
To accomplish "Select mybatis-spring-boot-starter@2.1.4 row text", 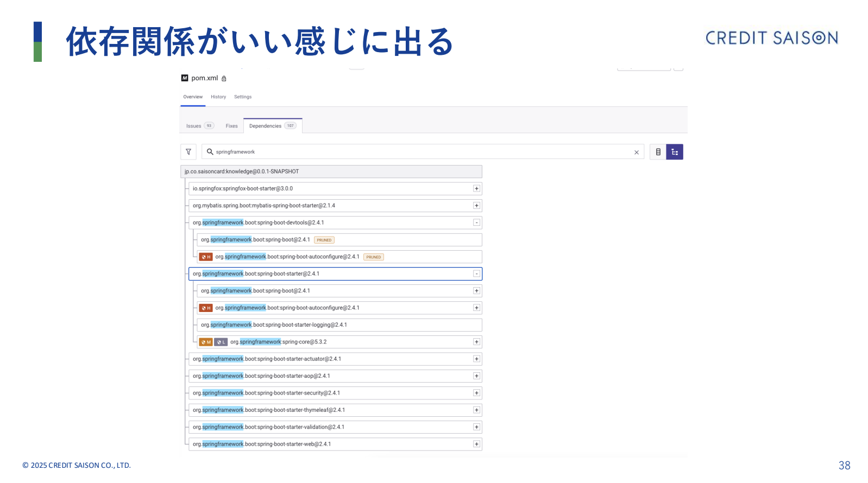I will click(x=264, y=206).
